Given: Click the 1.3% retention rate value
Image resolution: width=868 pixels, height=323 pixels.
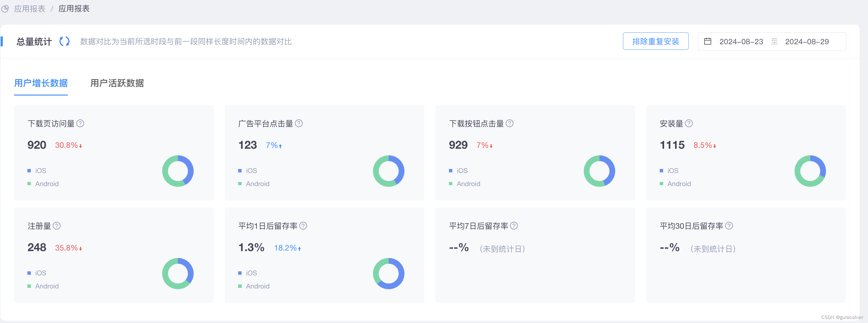Looking at the screenshot, I should click(x=251, y=248).
